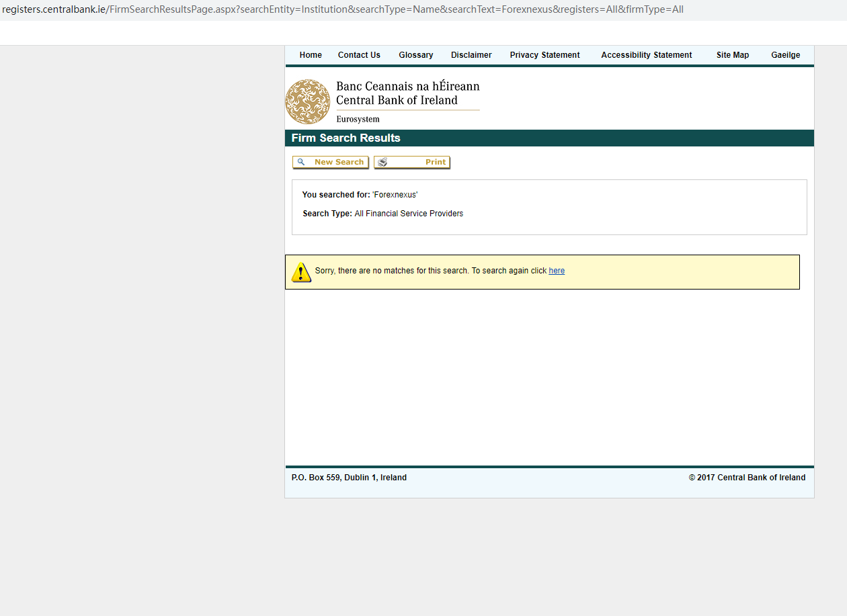
Task: Click the P.O. Box 559 footer address
Action: tap(349, 478)
